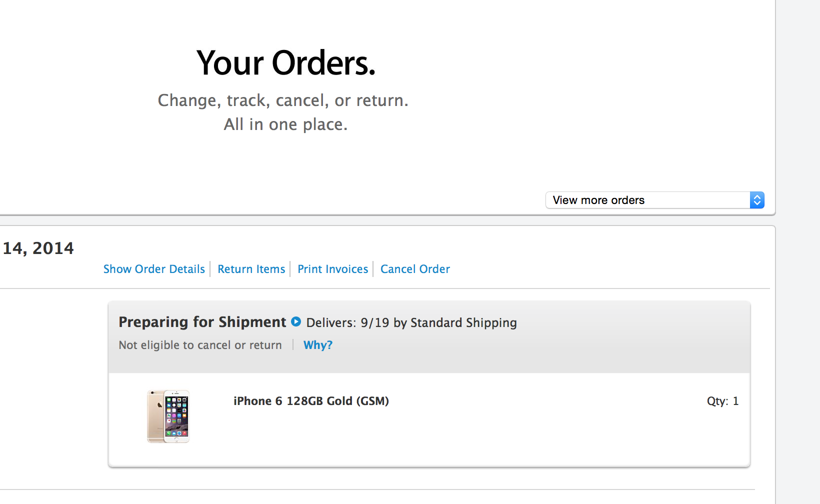Image resolution: width=820 pixels, height=504 pixels.
Task: Click the Change, track, cancel, or return subtitle
Action: tap(283, 100)
